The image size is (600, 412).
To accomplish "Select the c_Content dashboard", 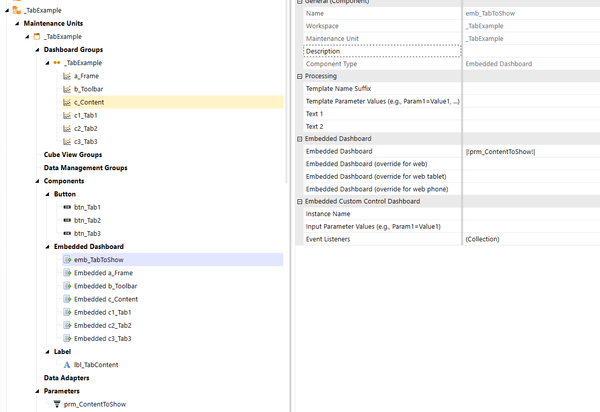I will (x=89, y=102).
